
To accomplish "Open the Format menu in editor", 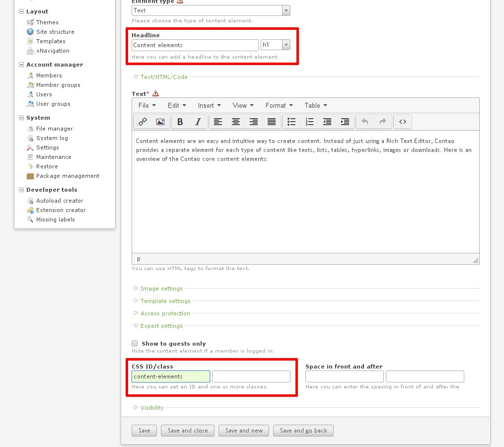I will click(279, 105).
